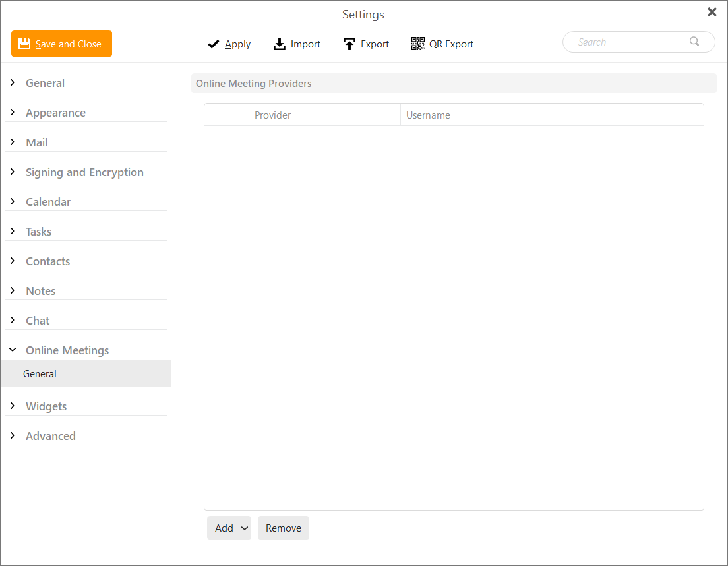Click the magnifier icon in the search box

(694, 41)
